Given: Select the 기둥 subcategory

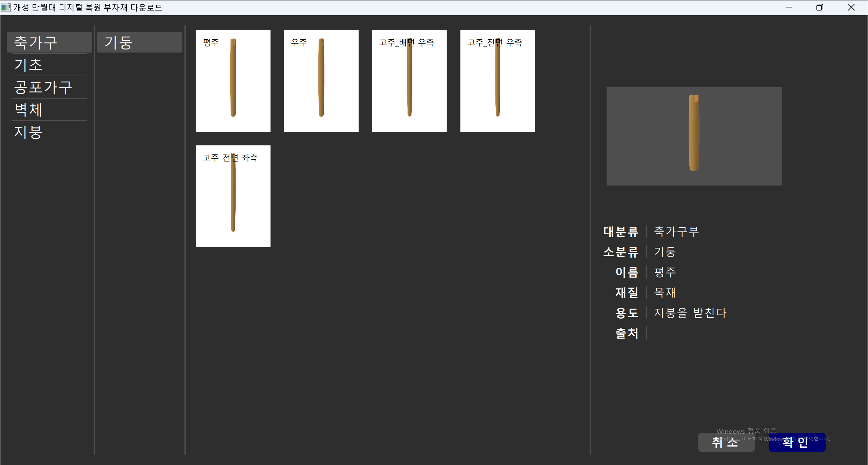Looking at the screenshot, I should (139, 43).
